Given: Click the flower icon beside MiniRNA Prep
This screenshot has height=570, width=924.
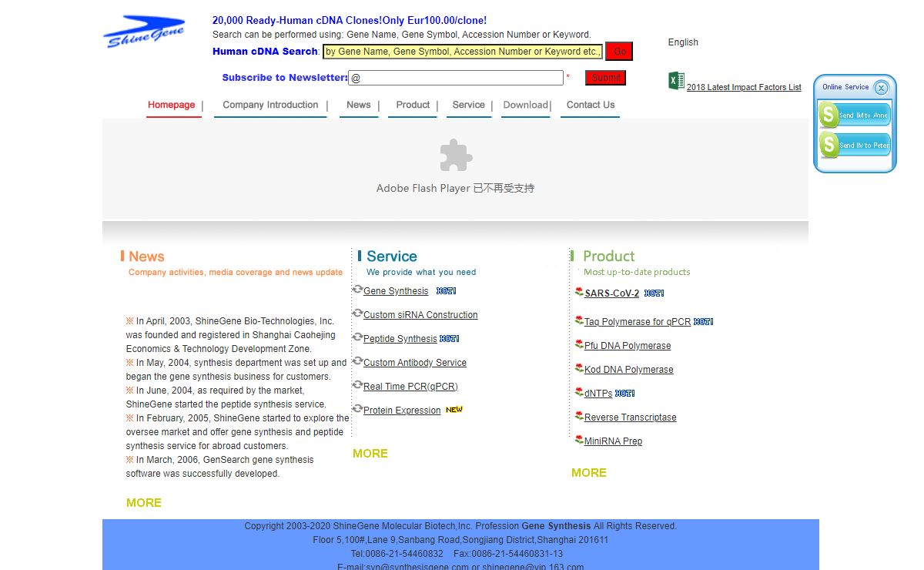Looking at the screenshot, I should tap(579, 440).
